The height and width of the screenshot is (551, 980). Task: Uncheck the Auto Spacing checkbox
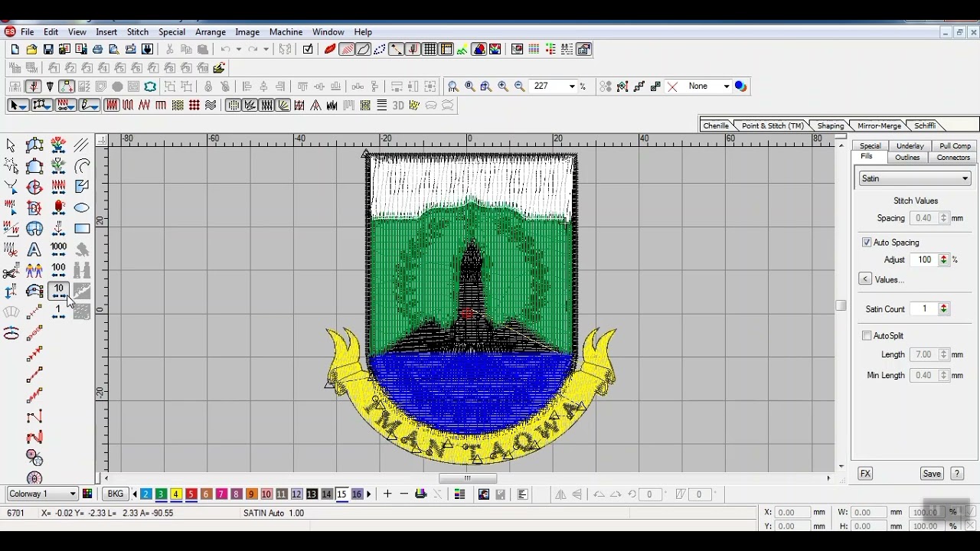[x=867, y=243]
